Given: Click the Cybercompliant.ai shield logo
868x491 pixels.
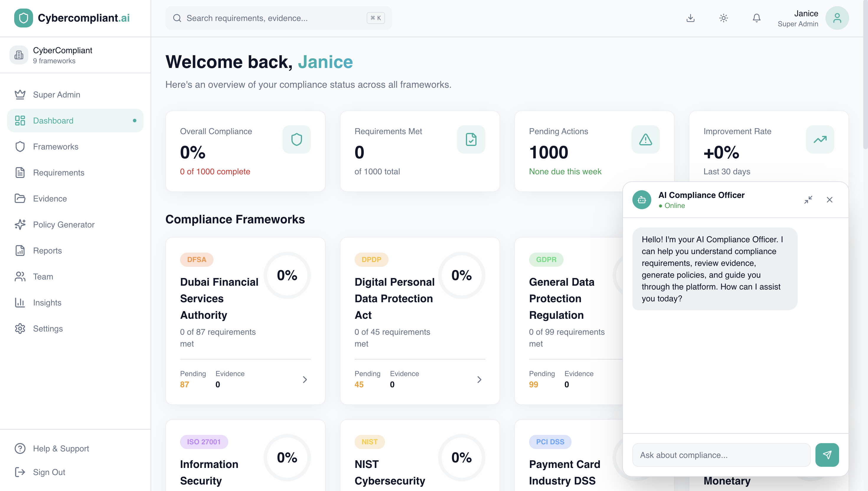Looking at the screenshot, I should pos(23,18).
